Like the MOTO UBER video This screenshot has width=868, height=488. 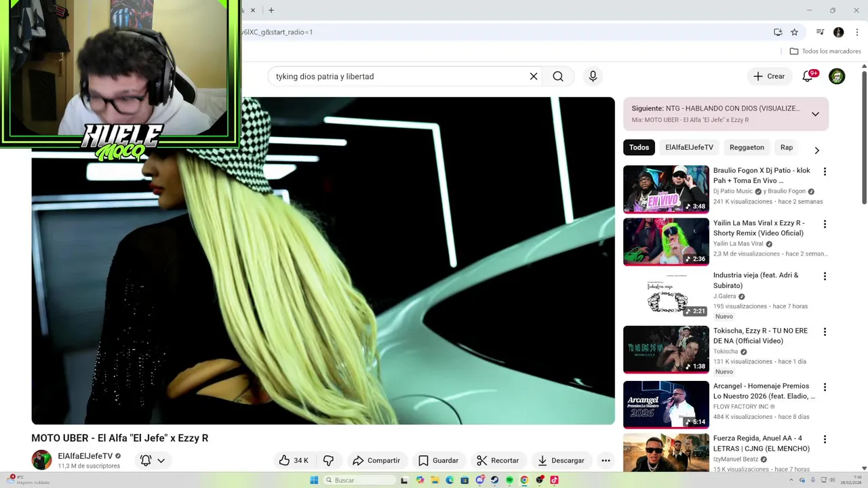(293, 460)
